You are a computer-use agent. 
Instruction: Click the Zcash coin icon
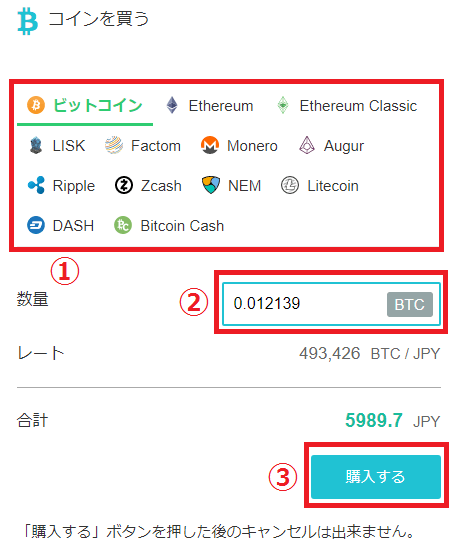coord(124,185)
